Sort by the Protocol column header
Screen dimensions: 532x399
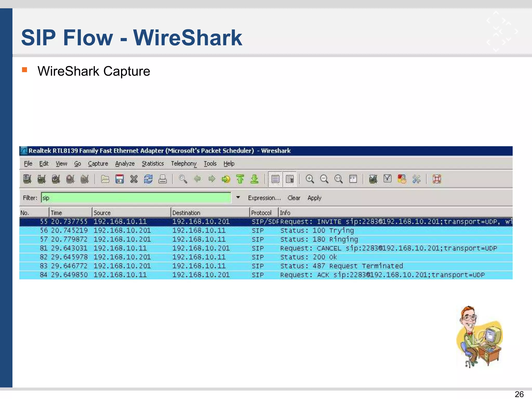point(264,213)
